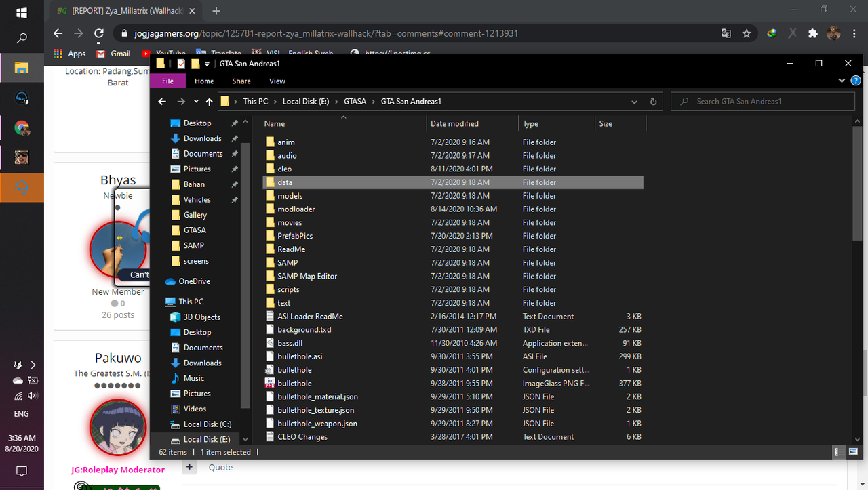
Task: Select the cleo folder
Action: [x=453, y=169]
